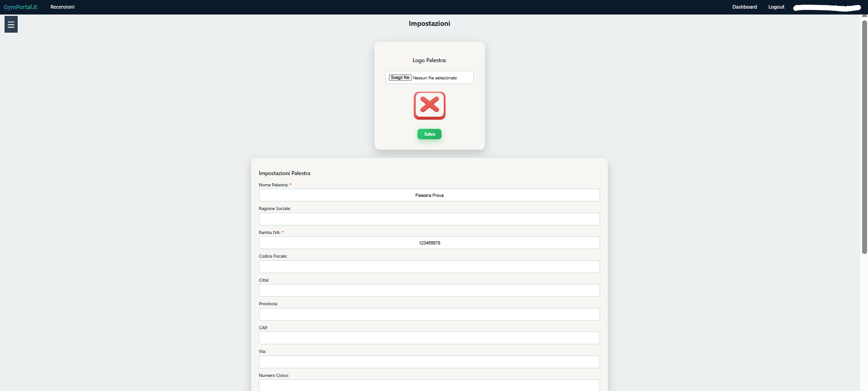868x391 pixels.
Task: Go to the Dashboard
Action: (x=744, y=7)
